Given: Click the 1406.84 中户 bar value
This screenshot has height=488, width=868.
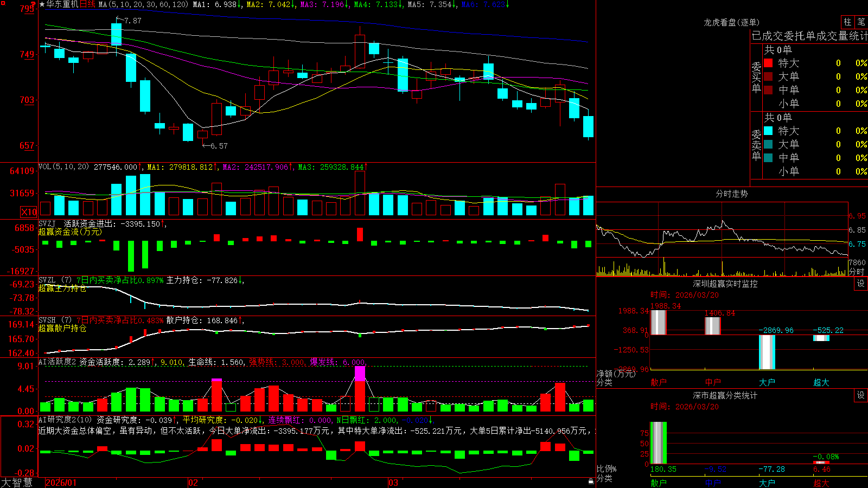Looking at the screenshot, I should (x=720, y=313).
